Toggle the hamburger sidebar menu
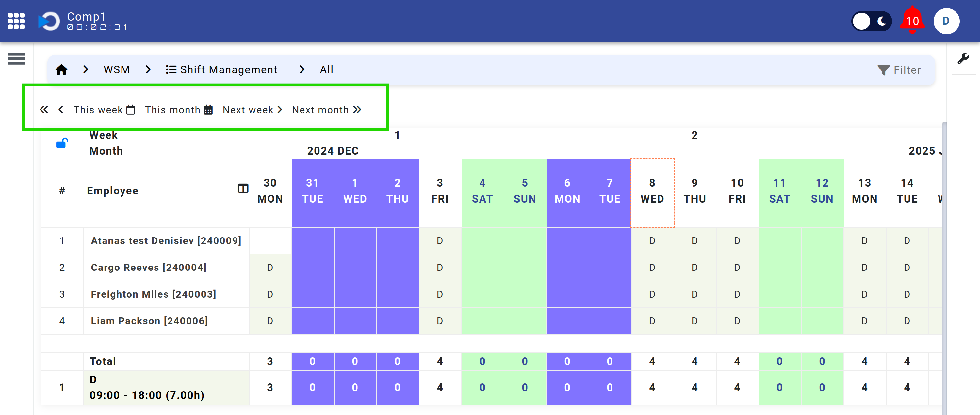This screenshot has height=415, width=980. [x=16, y=58]
